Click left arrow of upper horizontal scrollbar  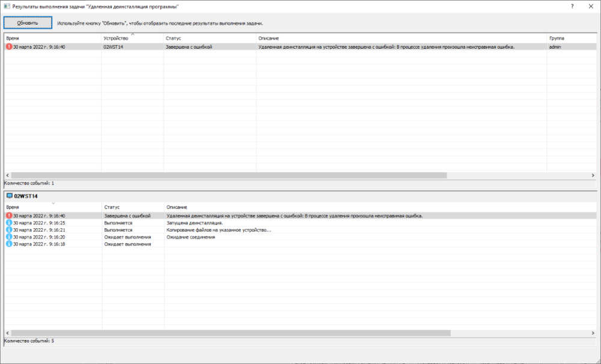click(8, 175)
